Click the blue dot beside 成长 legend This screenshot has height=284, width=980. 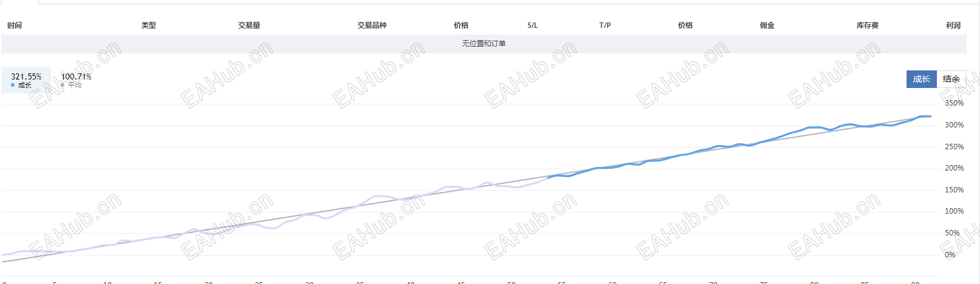[x=13, y=85]
